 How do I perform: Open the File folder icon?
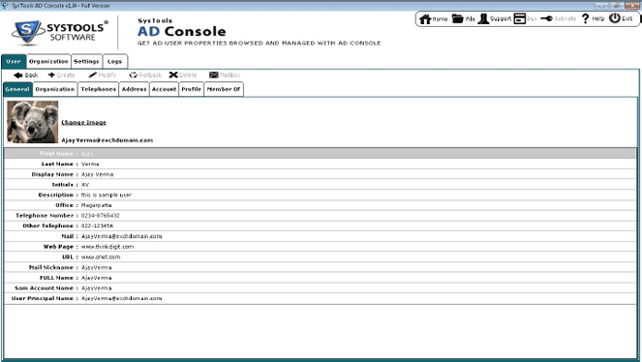click(x=463, y=19)
